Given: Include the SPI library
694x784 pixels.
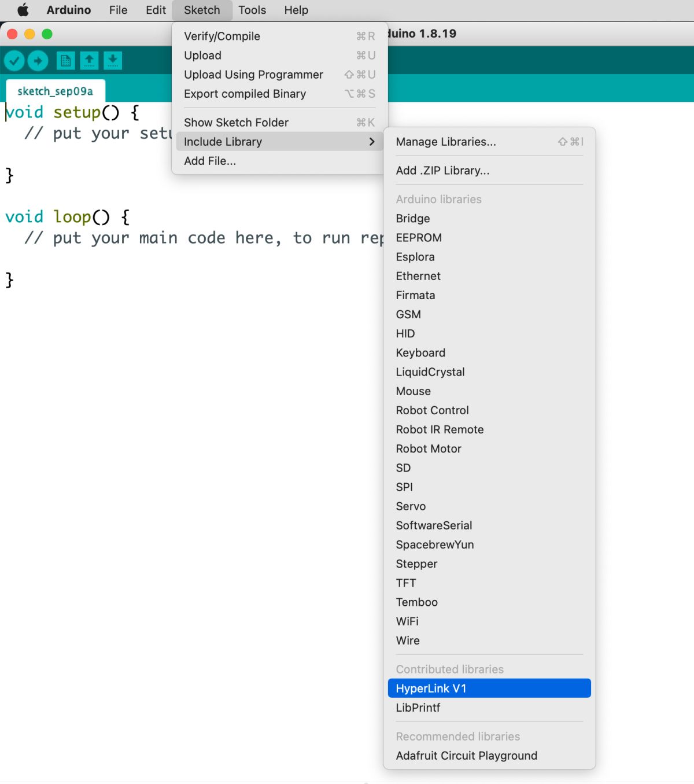Looking at the screenshot, I should 489,487.
